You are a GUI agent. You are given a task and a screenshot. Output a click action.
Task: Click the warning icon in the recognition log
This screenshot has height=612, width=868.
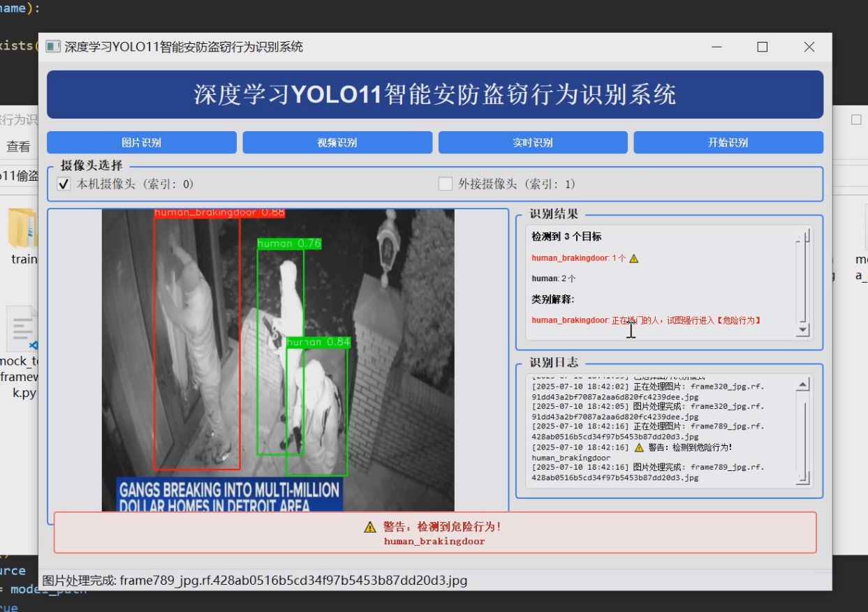(638, 447)
